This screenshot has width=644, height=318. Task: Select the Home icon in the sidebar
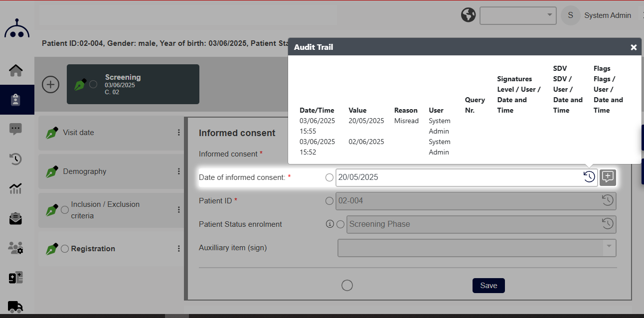(15, 71)
